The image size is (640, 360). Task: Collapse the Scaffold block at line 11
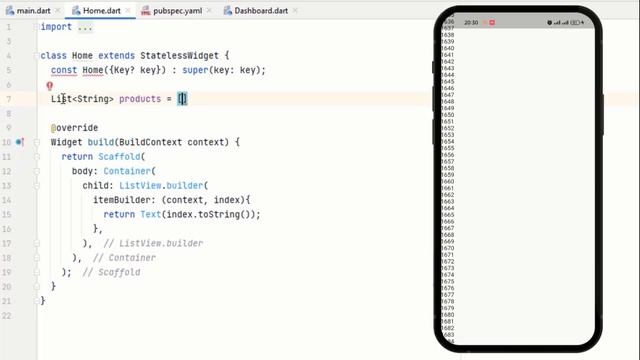[36, 157]
